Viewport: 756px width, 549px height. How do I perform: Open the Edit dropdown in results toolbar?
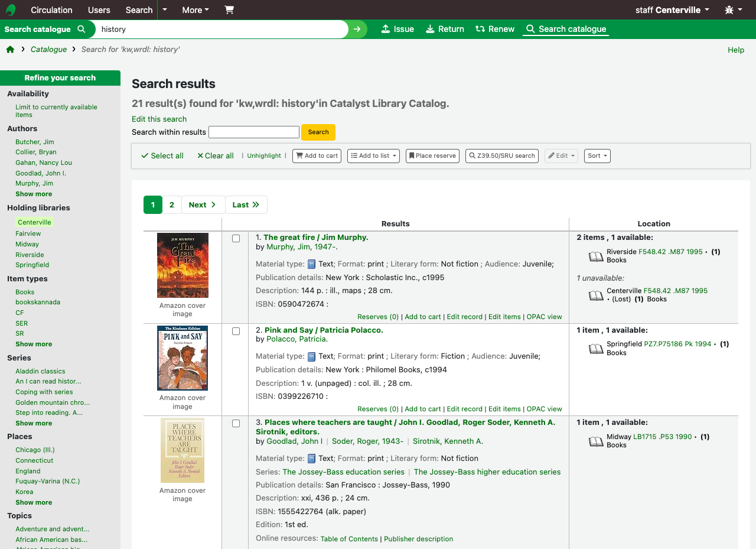tap(561, 156)
